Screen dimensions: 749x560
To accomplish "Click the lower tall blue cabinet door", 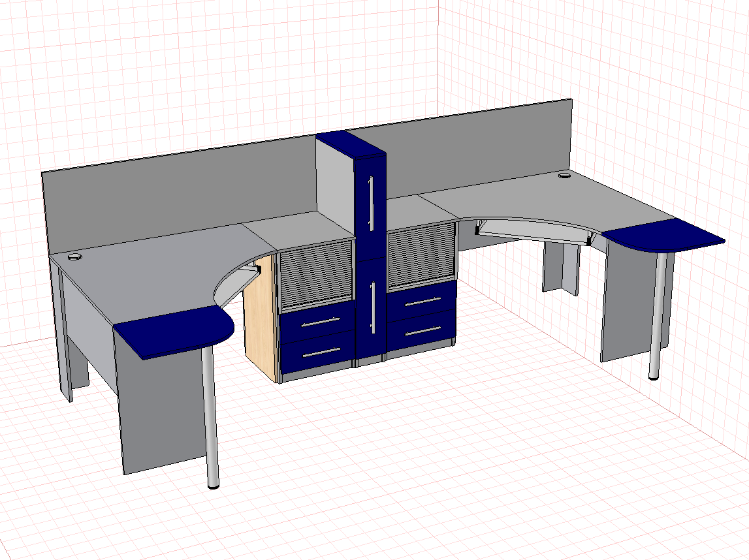I will point(371,309).
